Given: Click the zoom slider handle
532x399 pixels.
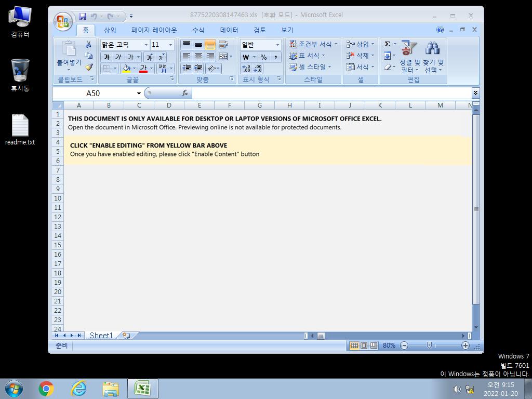Looking at the screenshot, I should click(x=429, y=345).
